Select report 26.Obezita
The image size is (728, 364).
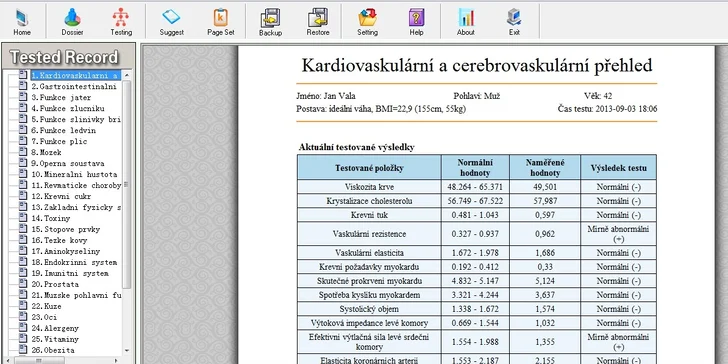click(53, 350)
